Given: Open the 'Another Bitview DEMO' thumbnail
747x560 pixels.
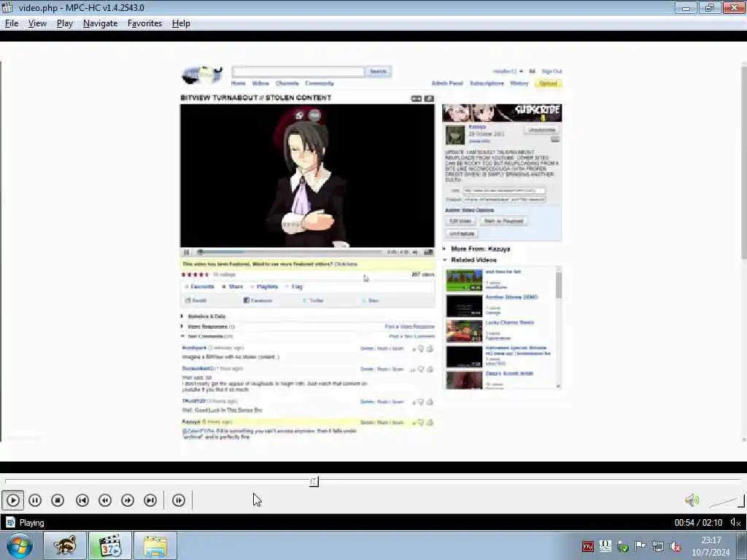Looking at the screenshot, I should [464, 306].
